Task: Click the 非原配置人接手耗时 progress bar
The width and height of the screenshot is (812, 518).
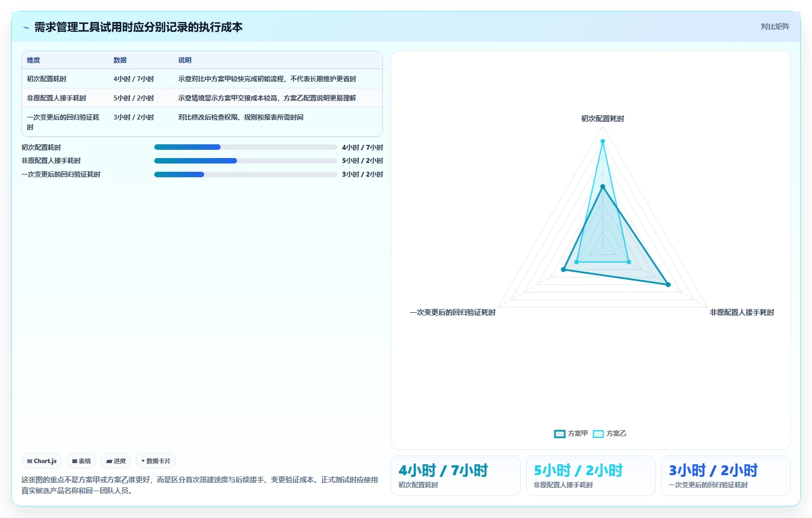Action: (246, 161)
